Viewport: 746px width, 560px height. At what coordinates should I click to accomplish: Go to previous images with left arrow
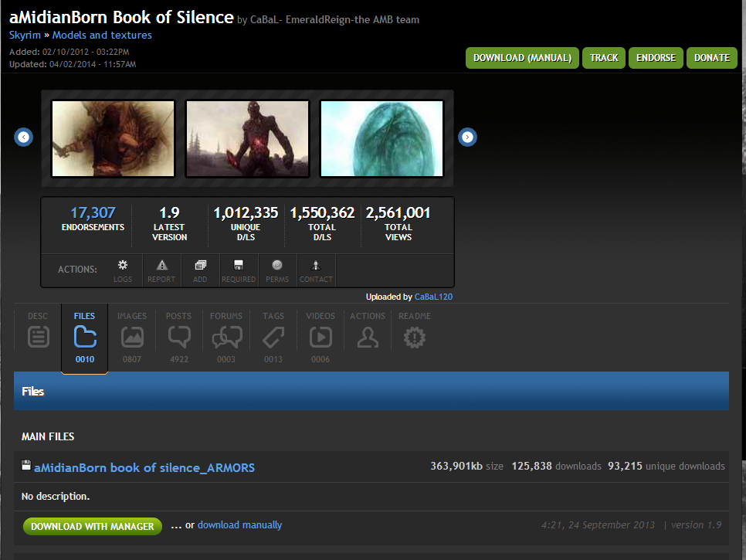24,137
